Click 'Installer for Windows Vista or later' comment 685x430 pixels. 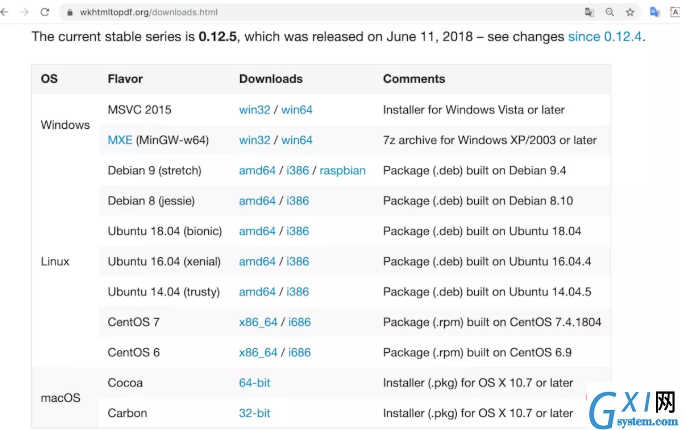[x=474, y=110]
